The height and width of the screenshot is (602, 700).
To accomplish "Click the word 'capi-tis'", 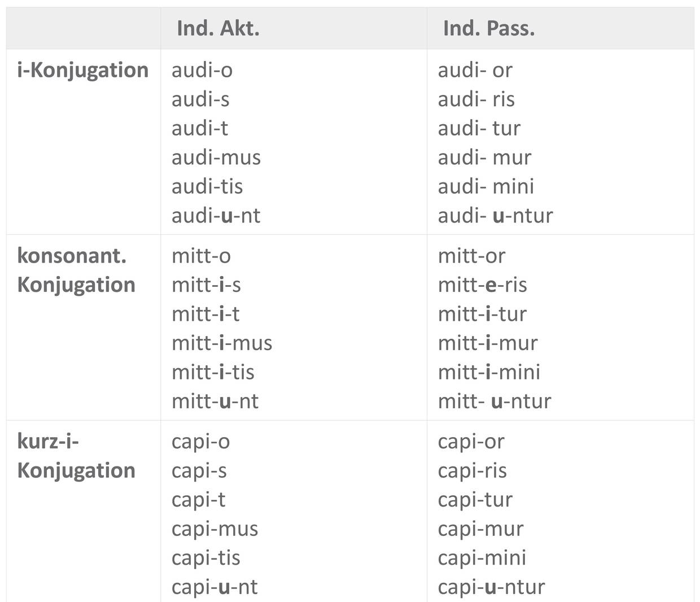I will [205, 558].
